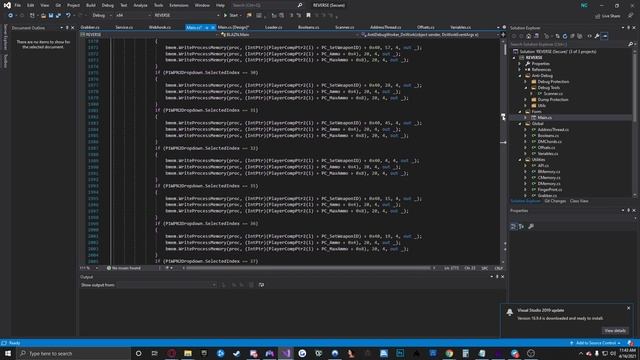Click the Solution Explorer refresh icon
This screenshot has height=360, width=640.
[x=565, y=36]
